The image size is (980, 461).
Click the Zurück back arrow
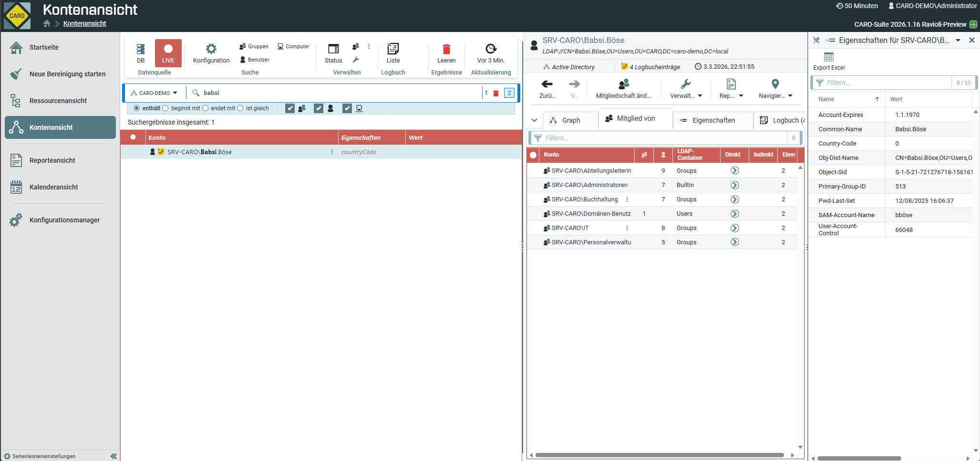pyautogui.click(x=547, y=84)
